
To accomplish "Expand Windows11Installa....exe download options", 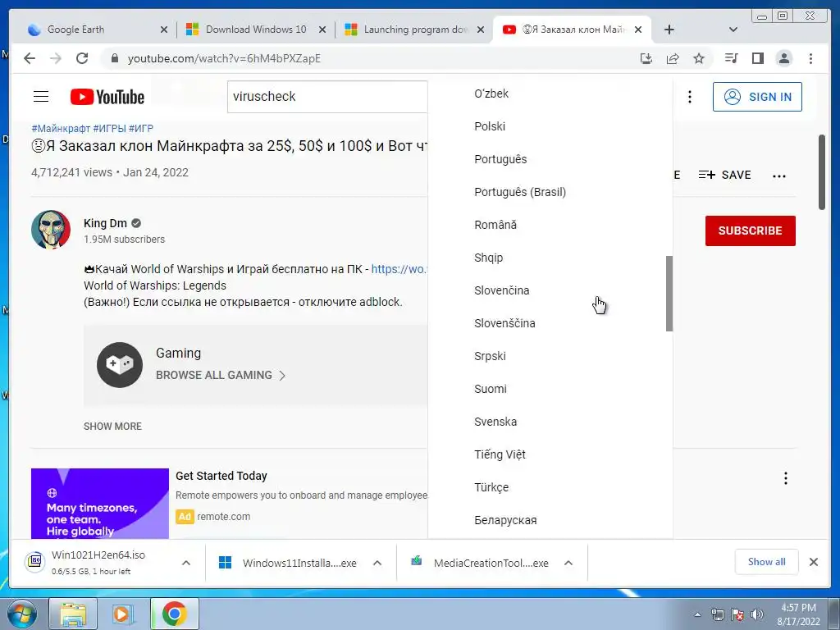I will pos(377,563).
